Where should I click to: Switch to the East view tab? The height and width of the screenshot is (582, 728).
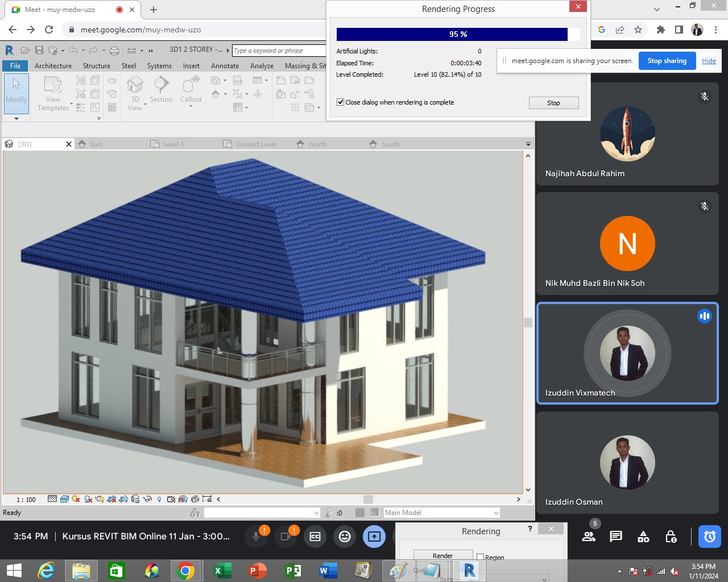[97, 144]
